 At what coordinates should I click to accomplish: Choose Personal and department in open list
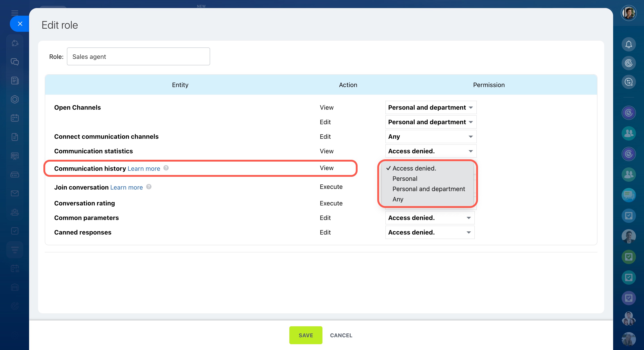point(428,189)
